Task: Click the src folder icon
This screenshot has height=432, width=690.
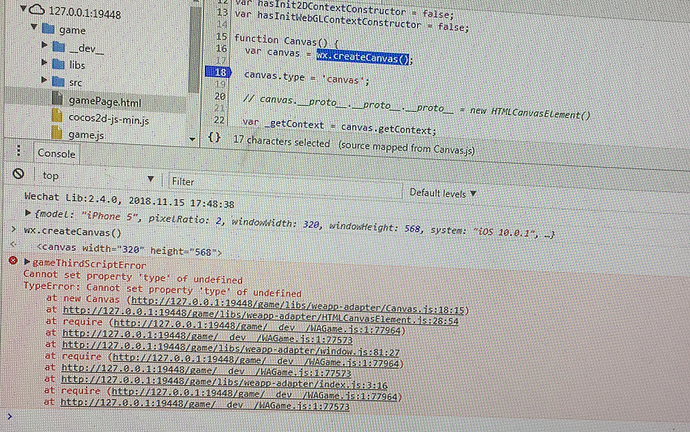Action: 59,81
